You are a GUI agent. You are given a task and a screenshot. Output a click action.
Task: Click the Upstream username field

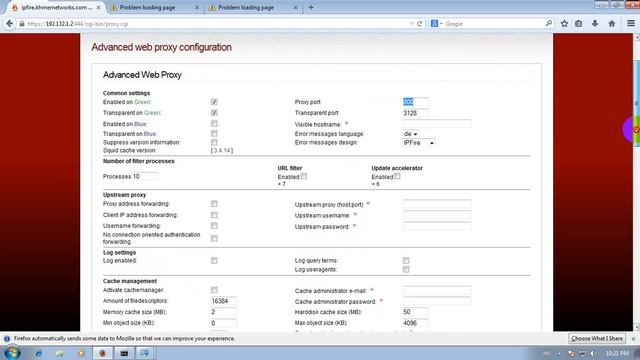[437, 215]
